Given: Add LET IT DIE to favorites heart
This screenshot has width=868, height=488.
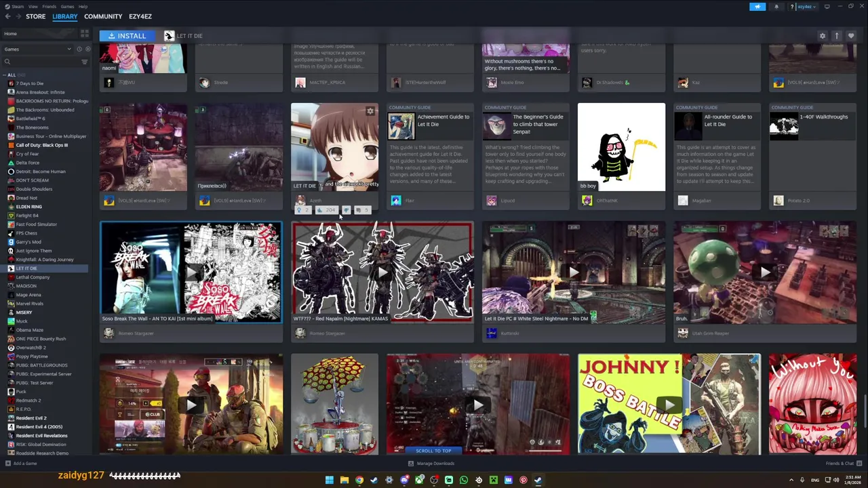Looking at the screenshot, I should 851,36.
